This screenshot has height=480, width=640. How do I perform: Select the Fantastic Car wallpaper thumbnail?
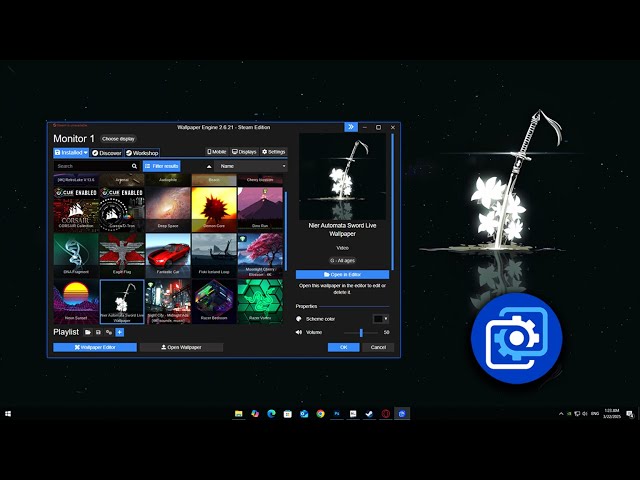pyautogui.click(x=168, y=256)
